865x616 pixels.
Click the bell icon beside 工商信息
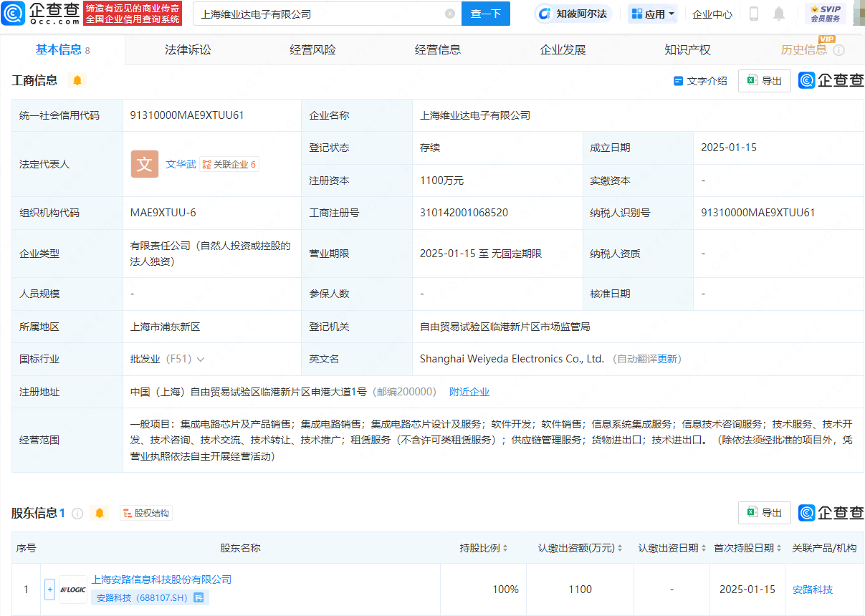click(77, 80)
